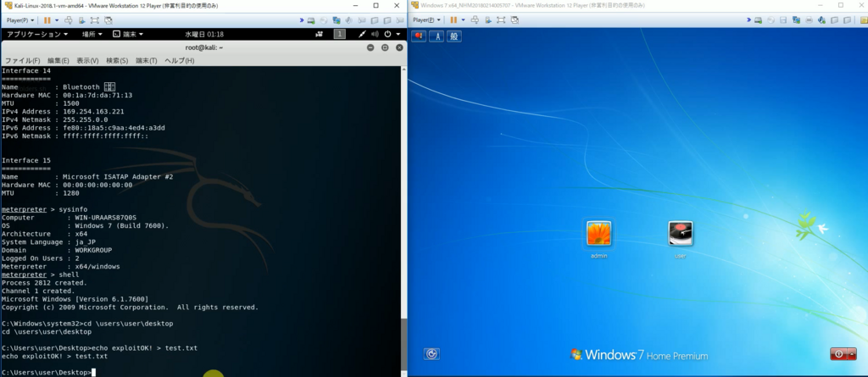
Task: Open 編集(E) menu in terminal
Action: pos(58,60)
